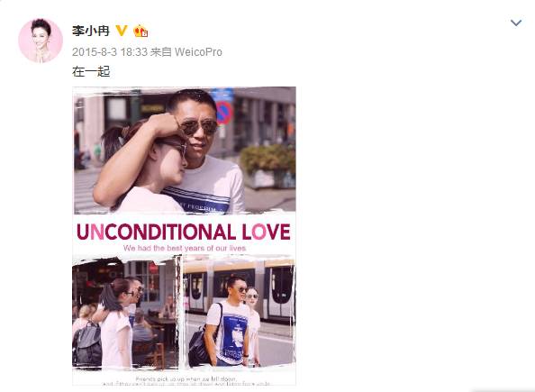Click the grey backpack in cafe photo
Screen dimensions: 535x392
[x=87, y=344]
